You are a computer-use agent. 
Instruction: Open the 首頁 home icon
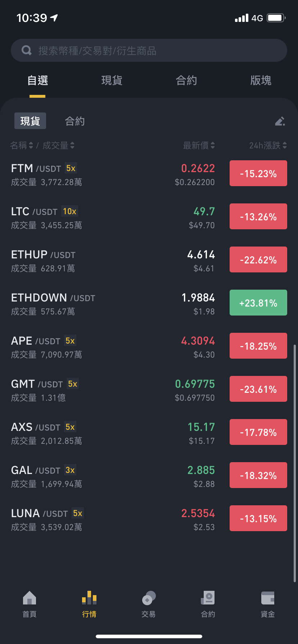tap(30, 598)
